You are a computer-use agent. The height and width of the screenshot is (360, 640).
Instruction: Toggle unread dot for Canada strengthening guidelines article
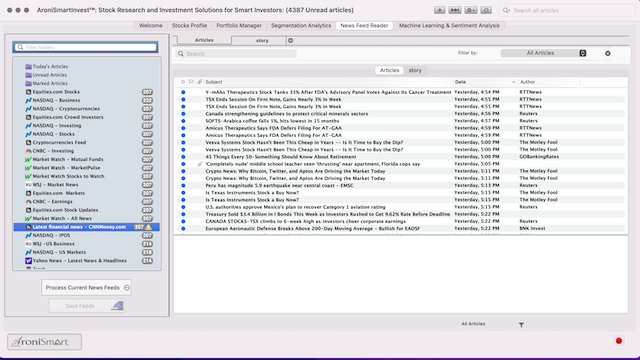click(x=183, y=114)
